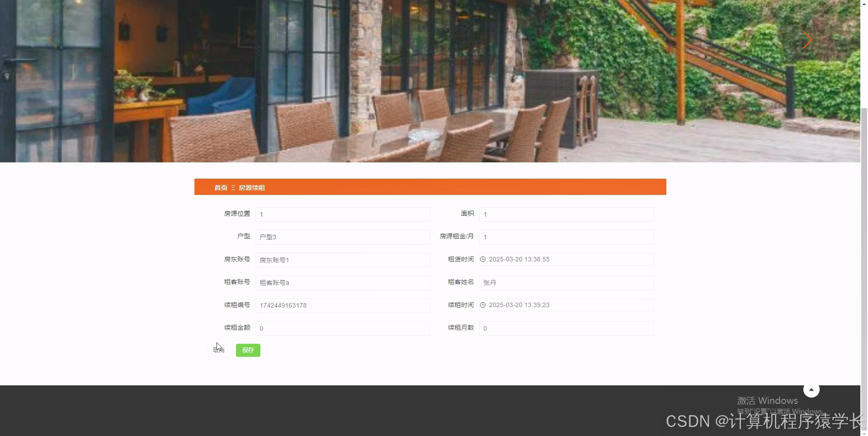Focus the 续租金额 input field

(x=343, y=328)
